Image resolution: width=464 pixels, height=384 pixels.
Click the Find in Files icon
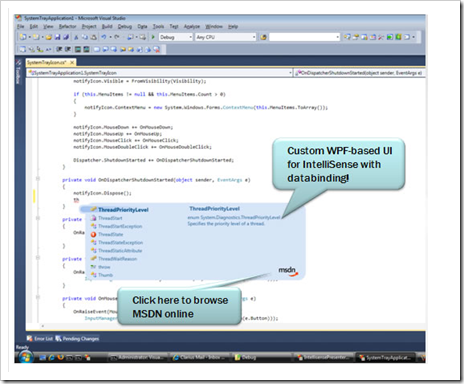pos(263,37)
